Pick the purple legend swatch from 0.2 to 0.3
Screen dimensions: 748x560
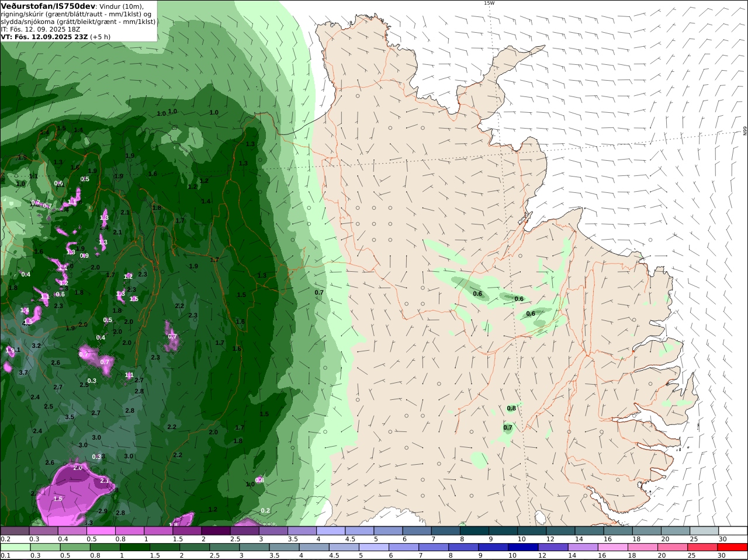(x=15, y=531)
